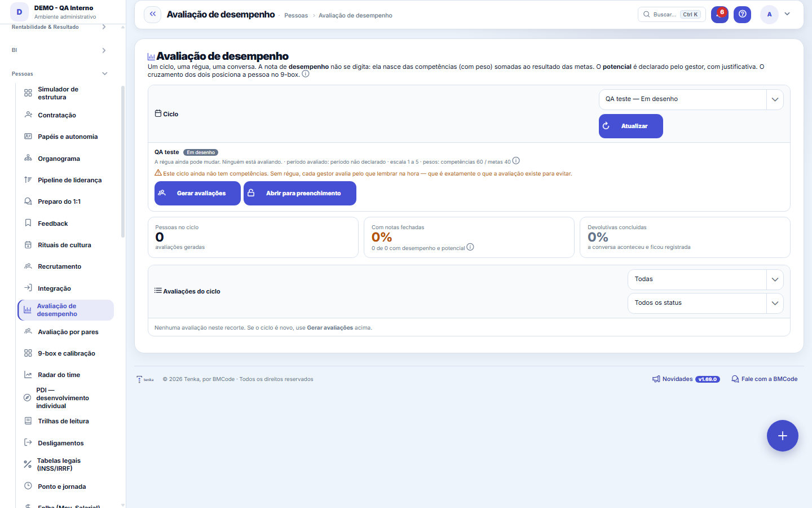Click the DEMO workspace 'D' logo
812x508 pixels.
point(19,11)
